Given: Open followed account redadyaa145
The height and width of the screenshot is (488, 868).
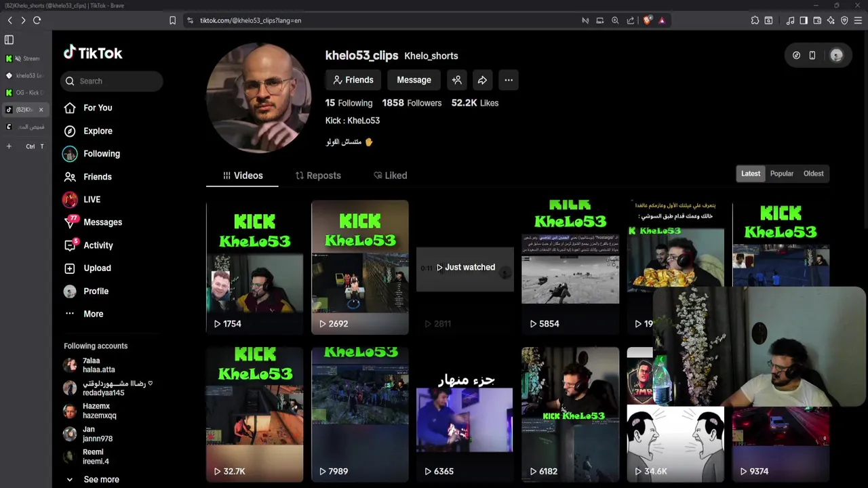Looking at the screenshot, I should click(106, 388).
